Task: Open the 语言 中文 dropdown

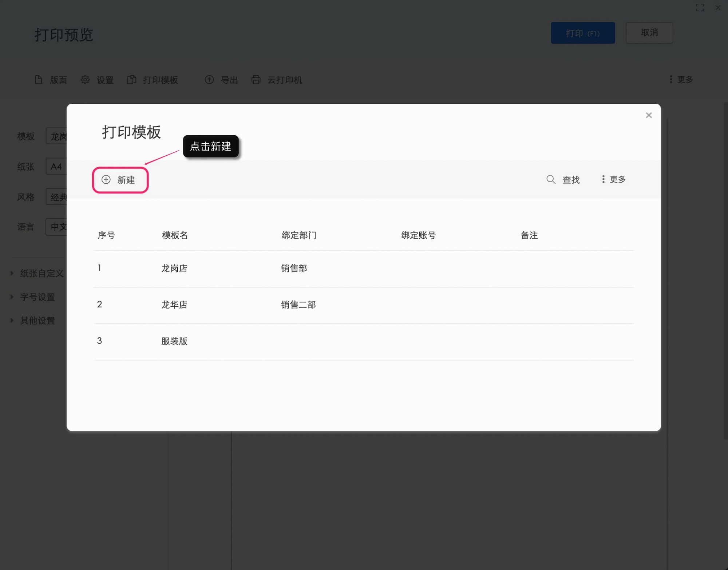Action: tap(58, 226)
